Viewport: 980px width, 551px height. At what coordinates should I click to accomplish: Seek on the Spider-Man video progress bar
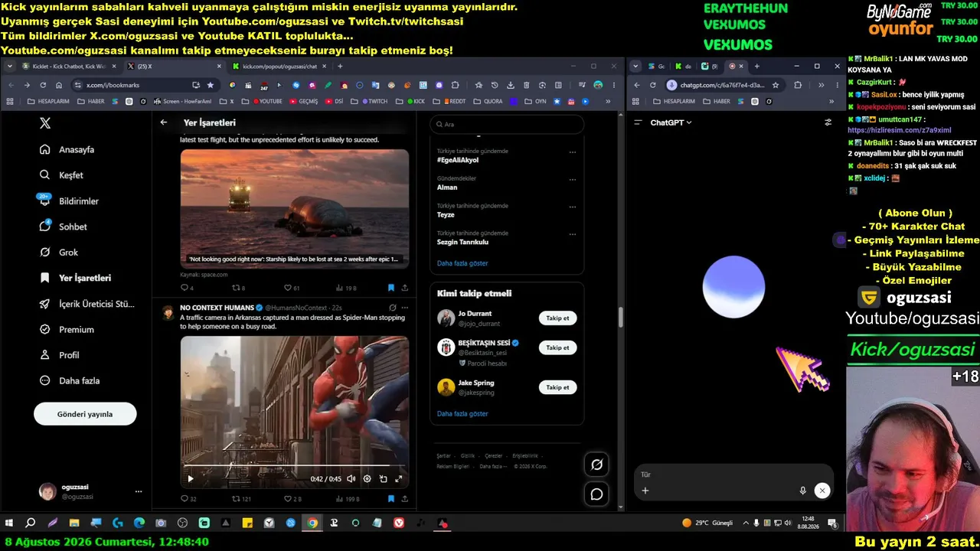(x=294, y=465)
